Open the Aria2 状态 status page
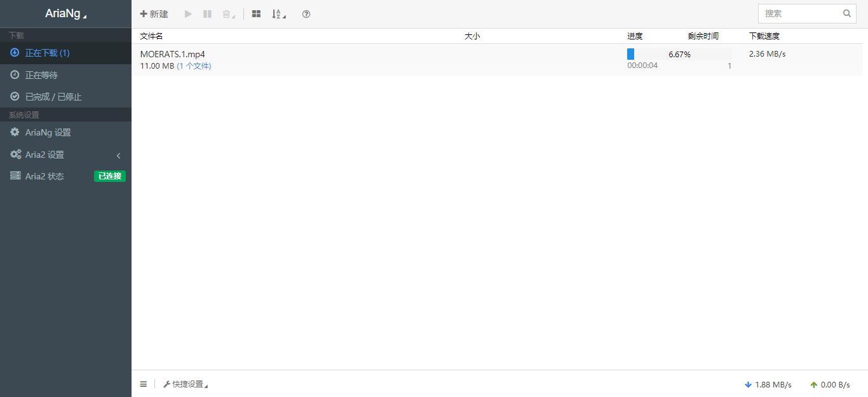The height and width of the screenshot is (397, 868). [x=44, y=176]
